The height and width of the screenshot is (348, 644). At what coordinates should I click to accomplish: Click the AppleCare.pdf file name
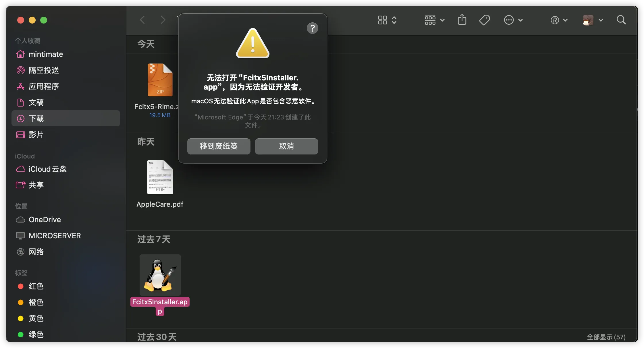point(160,204)
